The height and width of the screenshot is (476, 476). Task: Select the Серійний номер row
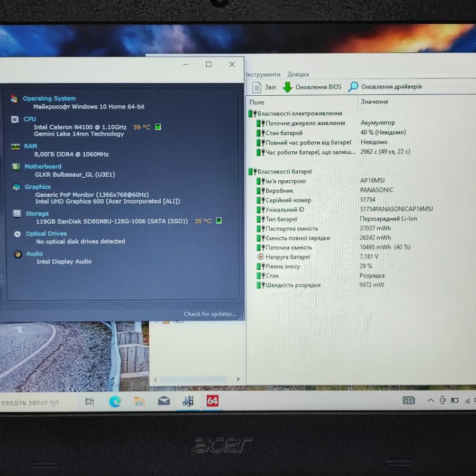coord(316,200)
